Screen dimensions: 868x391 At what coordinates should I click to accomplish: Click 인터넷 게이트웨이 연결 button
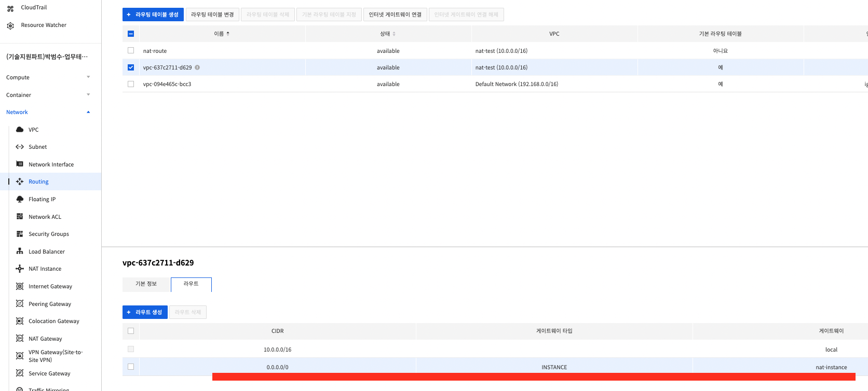[x=395, y=15]
